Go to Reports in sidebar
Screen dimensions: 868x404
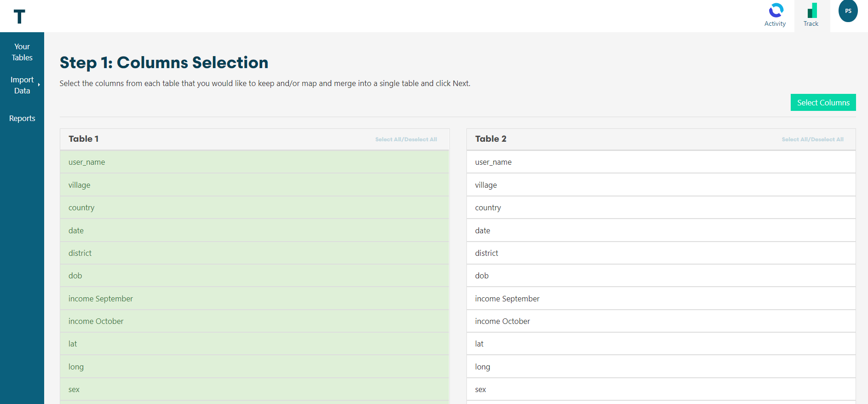(x=22, y=118)
